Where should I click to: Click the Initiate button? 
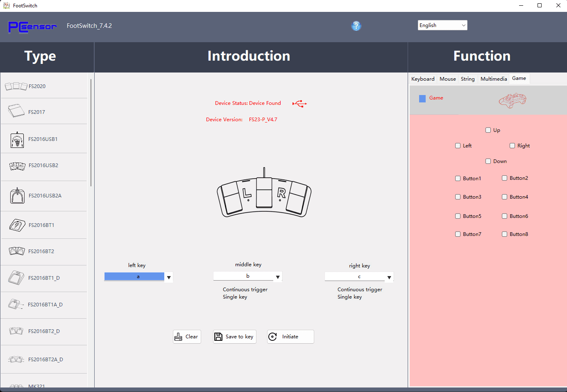click(x=290, y=337)
